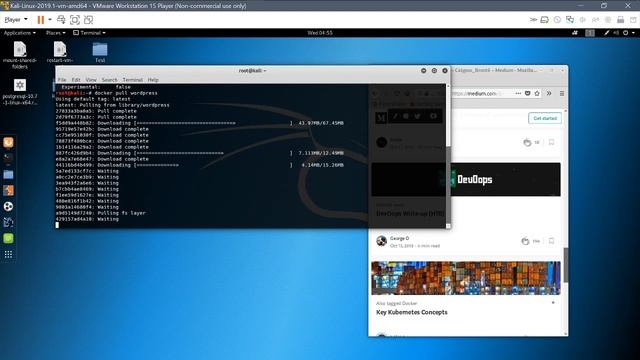Open the Files manager from the dock
The width and height of the screenshot is (640, 360).
(x=8, y=174)
